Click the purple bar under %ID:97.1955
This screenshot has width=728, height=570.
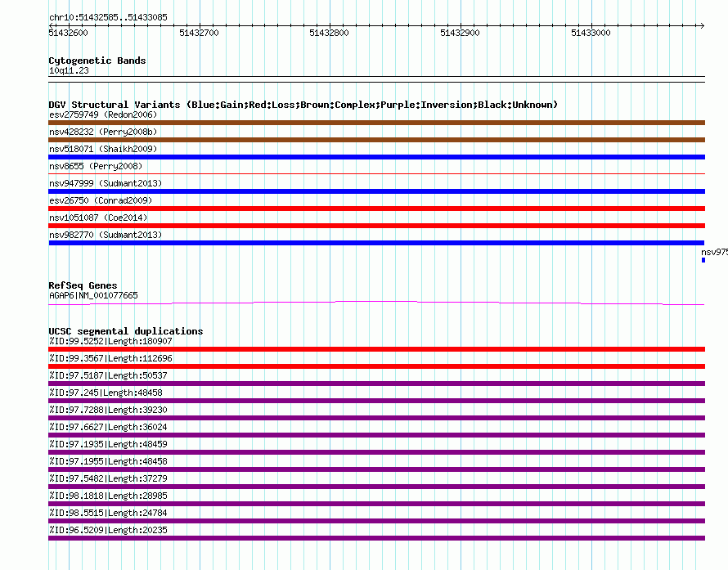376,469
